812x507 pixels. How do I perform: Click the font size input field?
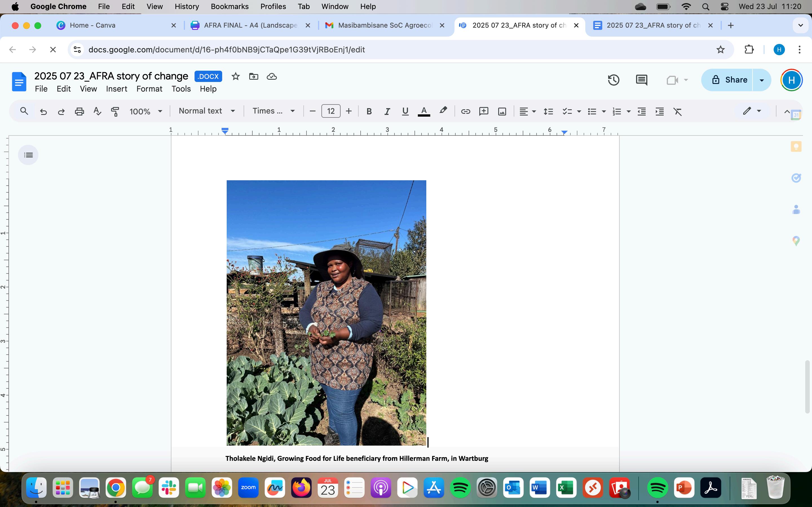pos(330,111)
